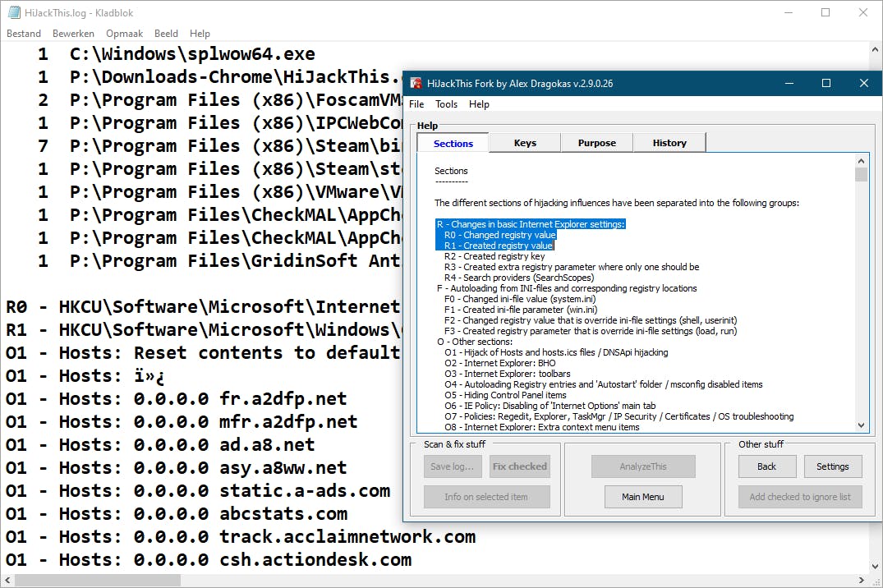Viewport: 883px width, 588px height.
Task: Switch to the Keys tab
Action: pos(525,143)
